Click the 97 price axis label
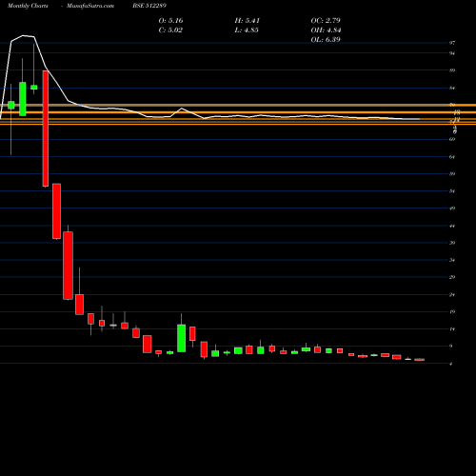Image resolution: width=476 pixels, height=476 pixels. click(x=452, y=43)
